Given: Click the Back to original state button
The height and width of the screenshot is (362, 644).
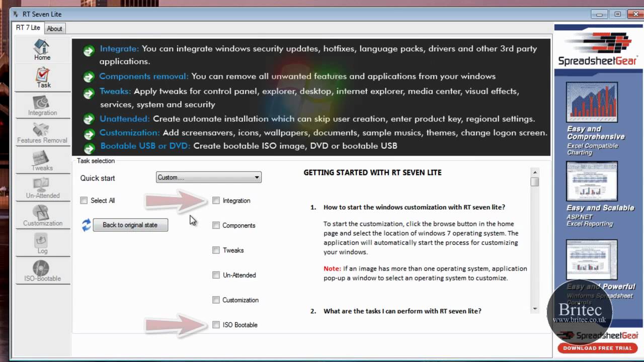Looking at the screenshot, I should (x=130, y=225).
